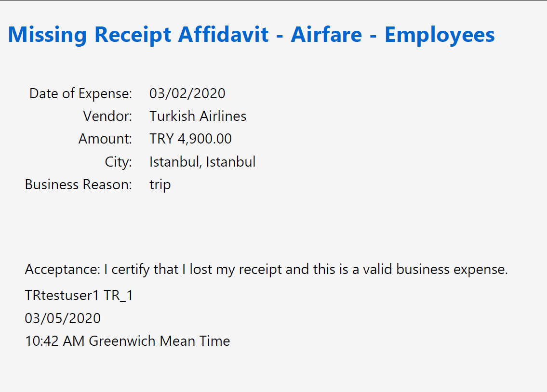The height and width of the screenshot is (392, 547).
Task: Select the Date of Expense label
Action: 80,94
